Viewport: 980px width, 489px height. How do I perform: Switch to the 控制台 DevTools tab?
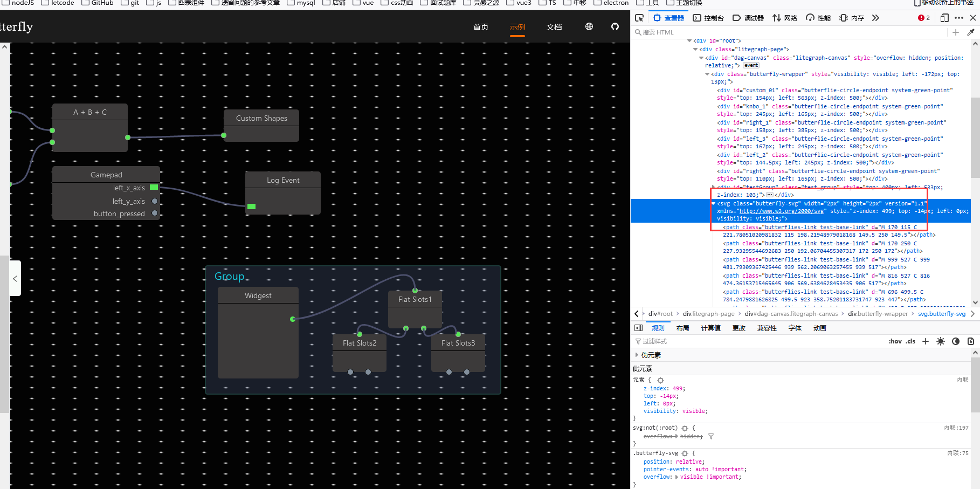point(708,17)
